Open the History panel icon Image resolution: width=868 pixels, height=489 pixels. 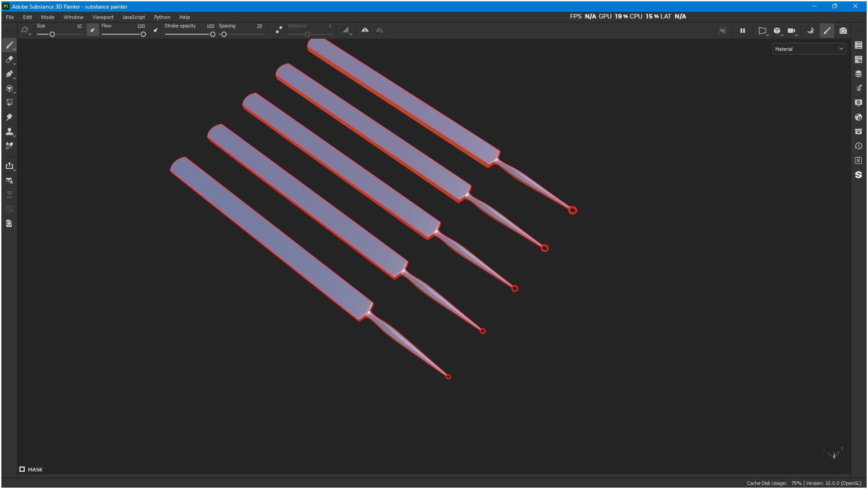tap(858, 146)
